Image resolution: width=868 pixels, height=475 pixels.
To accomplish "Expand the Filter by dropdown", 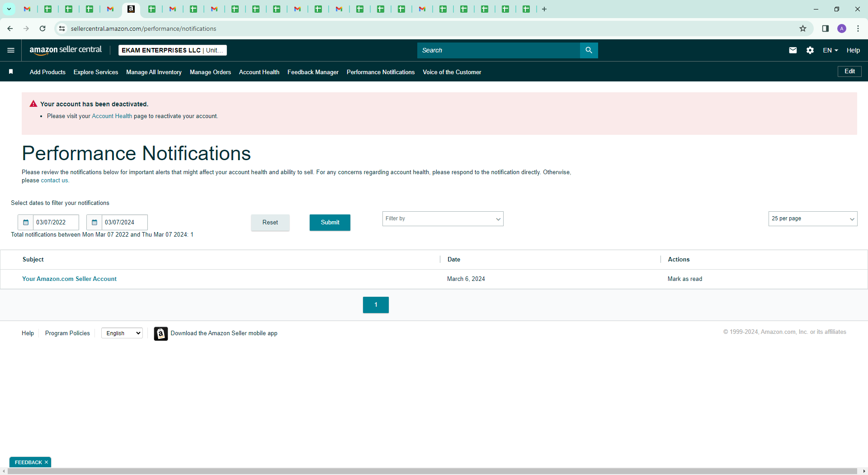I will pyautogui.click(x=443, y=218).
